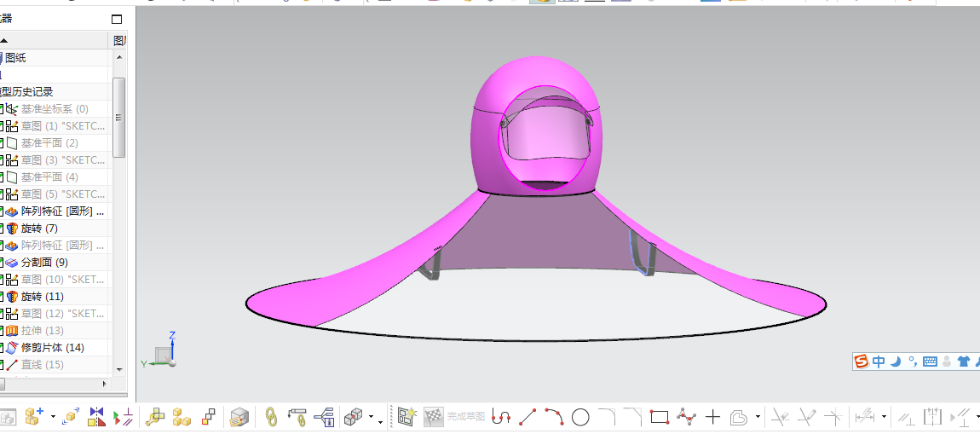Select the Arc sketch tool
Viewport: 980px width, 434px height.
[x=555, y=416]
